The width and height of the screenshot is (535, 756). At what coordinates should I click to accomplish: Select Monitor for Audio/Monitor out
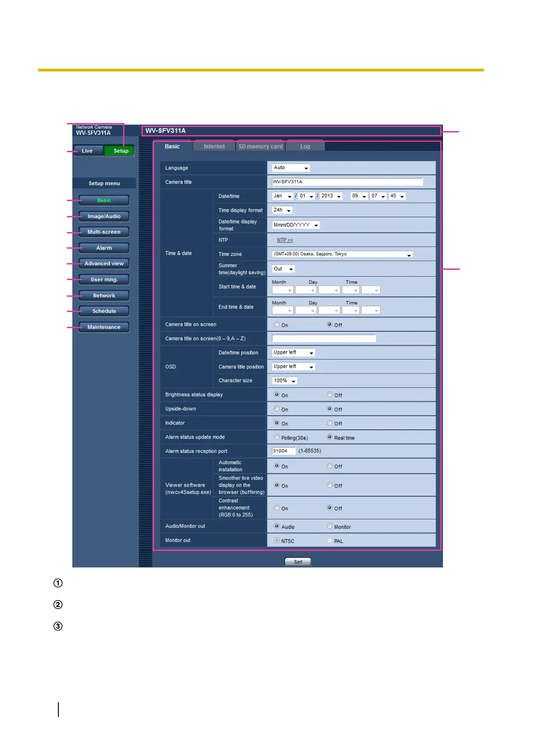click(x=330, y=526)
